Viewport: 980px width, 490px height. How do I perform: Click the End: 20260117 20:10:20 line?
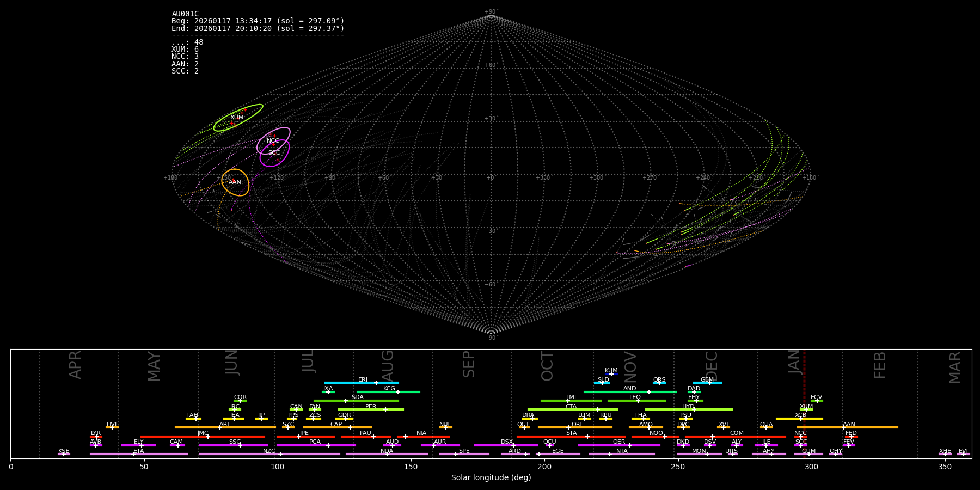click(x=258, y=28)
